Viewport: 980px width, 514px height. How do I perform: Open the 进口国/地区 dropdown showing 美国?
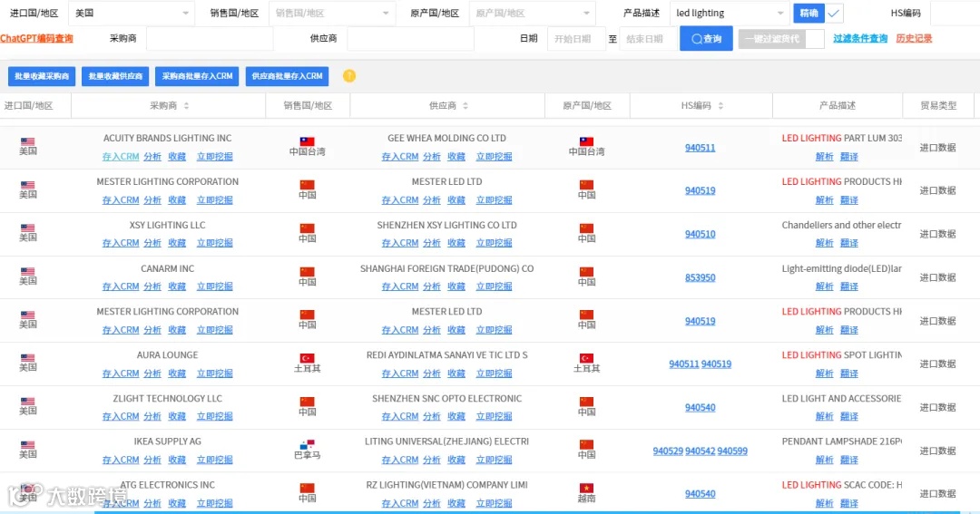132,13
